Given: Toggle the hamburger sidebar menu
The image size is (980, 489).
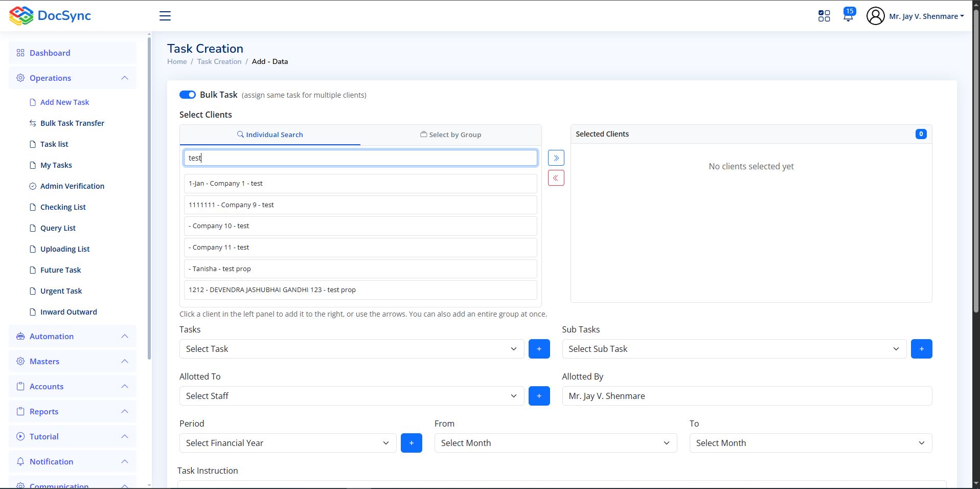Looking at the screenshot, I should point(165,16).
